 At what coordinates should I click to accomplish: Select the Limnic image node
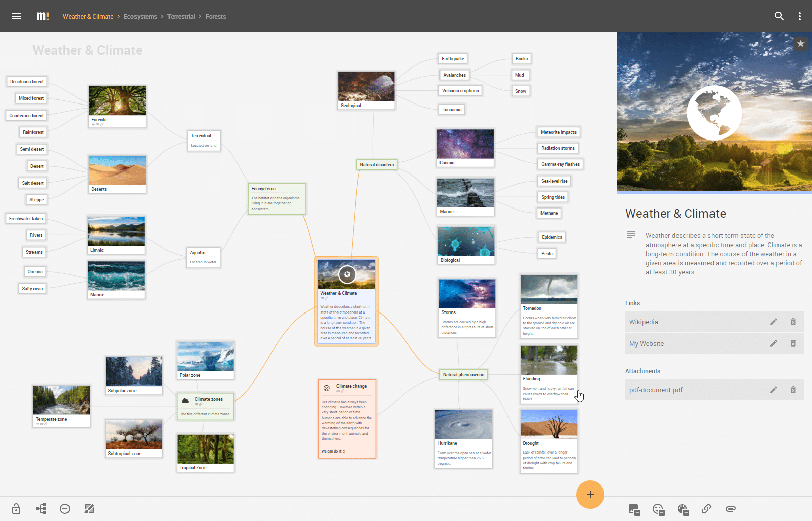pyautogui.click(x=116, y=235)
